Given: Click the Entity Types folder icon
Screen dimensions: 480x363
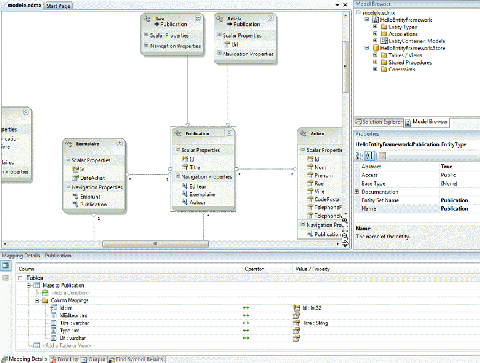Looking at the screenshot, I should 384,27.
